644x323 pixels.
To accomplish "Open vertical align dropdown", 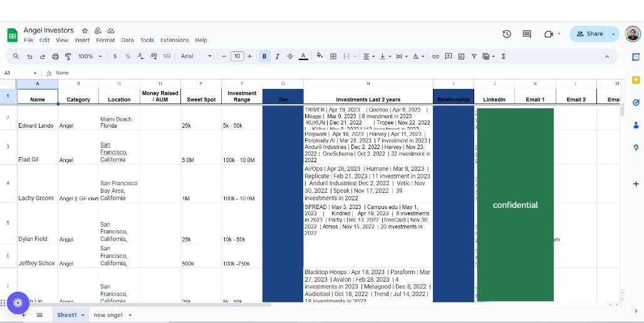I will coord(385,56).
